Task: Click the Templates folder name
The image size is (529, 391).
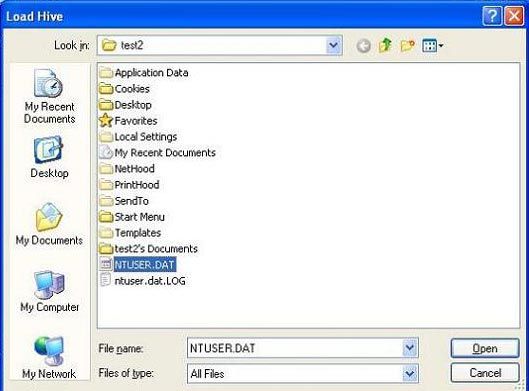Action: (138, 233)
